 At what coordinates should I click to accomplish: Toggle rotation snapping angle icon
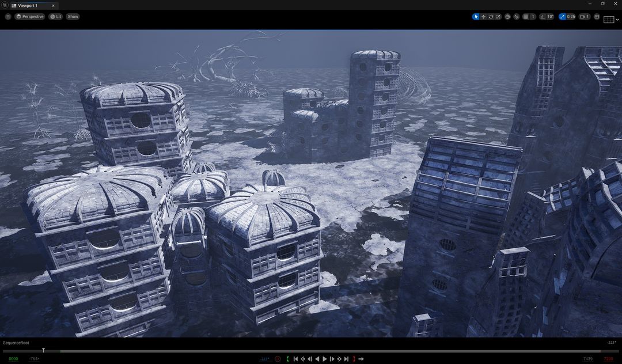pos(543,17)
